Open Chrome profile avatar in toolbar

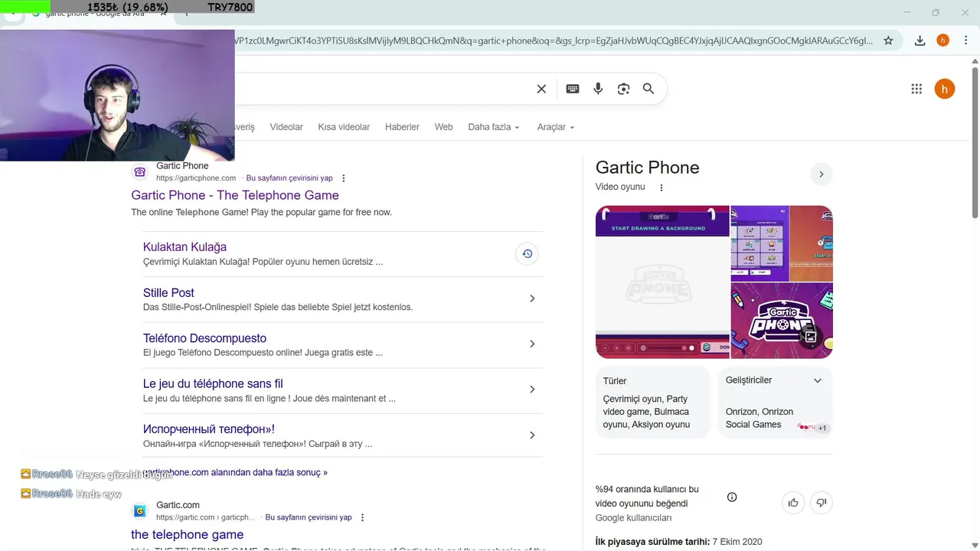pos(942,41)
